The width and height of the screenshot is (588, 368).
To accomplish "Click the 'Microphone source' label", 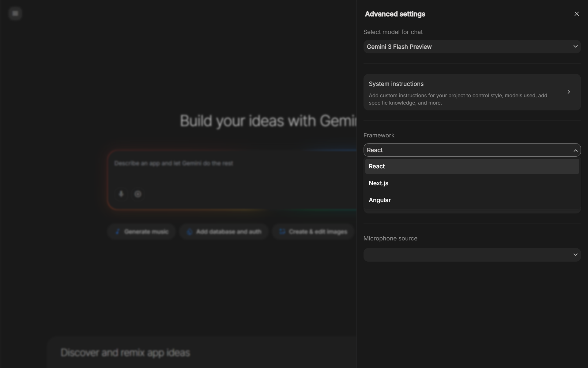I will pyautogui.click(x=390, y=238).
